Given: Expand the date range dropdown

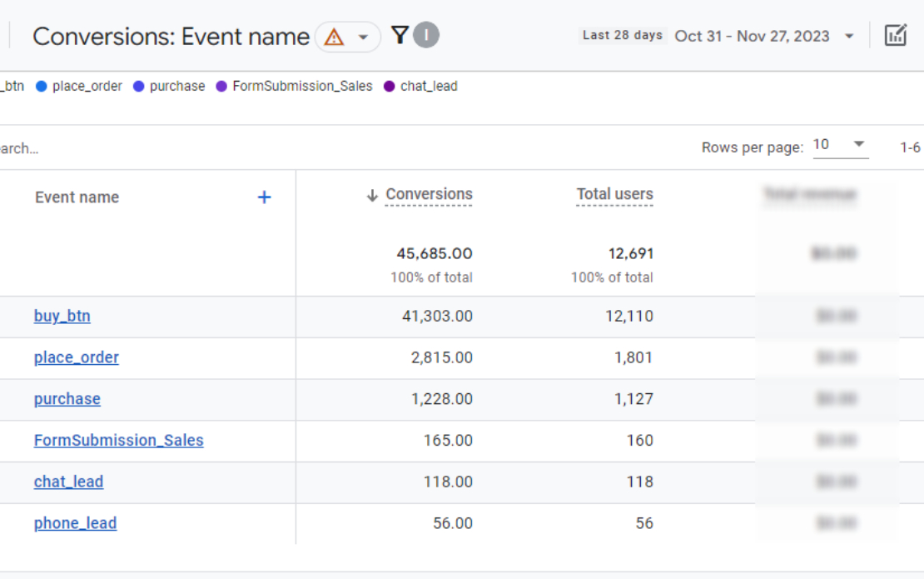Looking at the screenshot, I should click(849, 37).
